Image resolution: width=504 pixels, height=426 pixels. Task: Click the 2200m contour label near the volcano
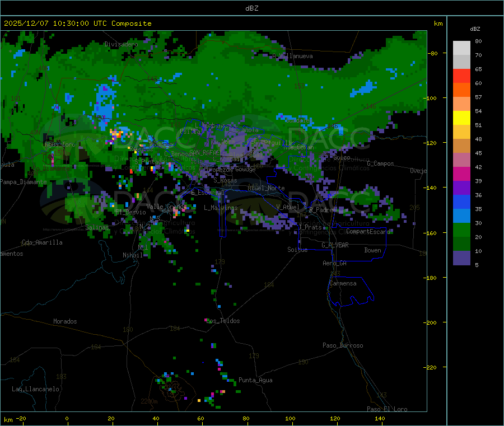tap(149, 401)
